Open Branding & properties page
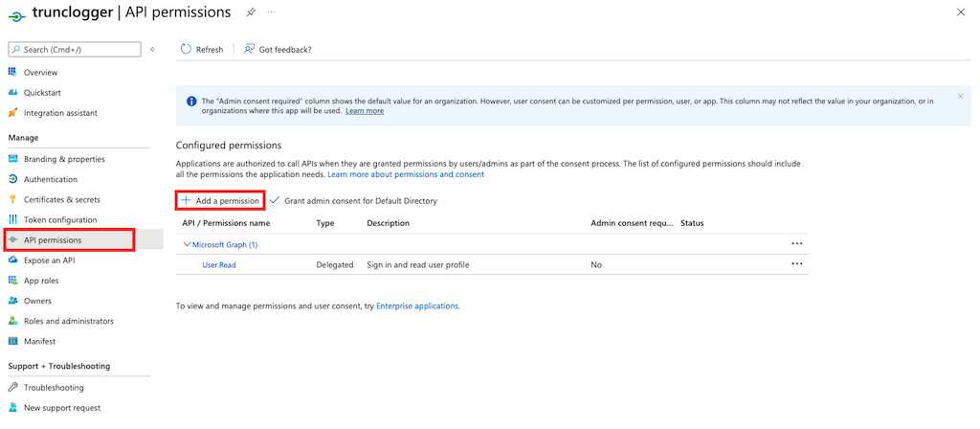This screenshot has height=429, width=980. [64, 159]
